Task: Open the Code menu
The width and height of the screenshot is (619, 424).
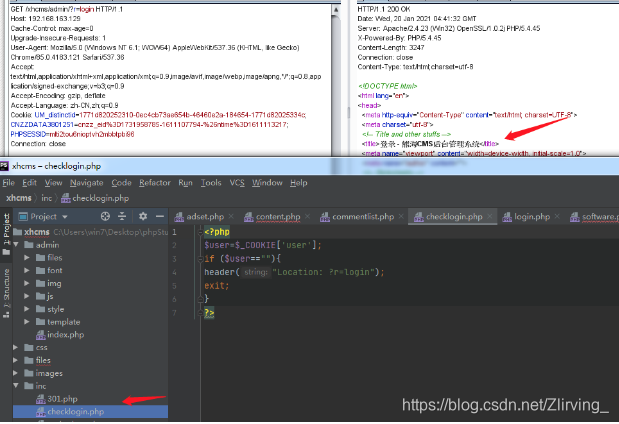Action: click(121, 183)
